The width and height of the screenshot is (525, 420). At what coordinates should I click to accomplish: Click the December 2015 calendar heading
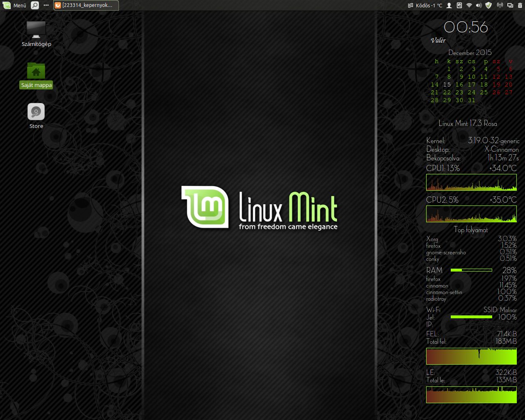(470, 52)
